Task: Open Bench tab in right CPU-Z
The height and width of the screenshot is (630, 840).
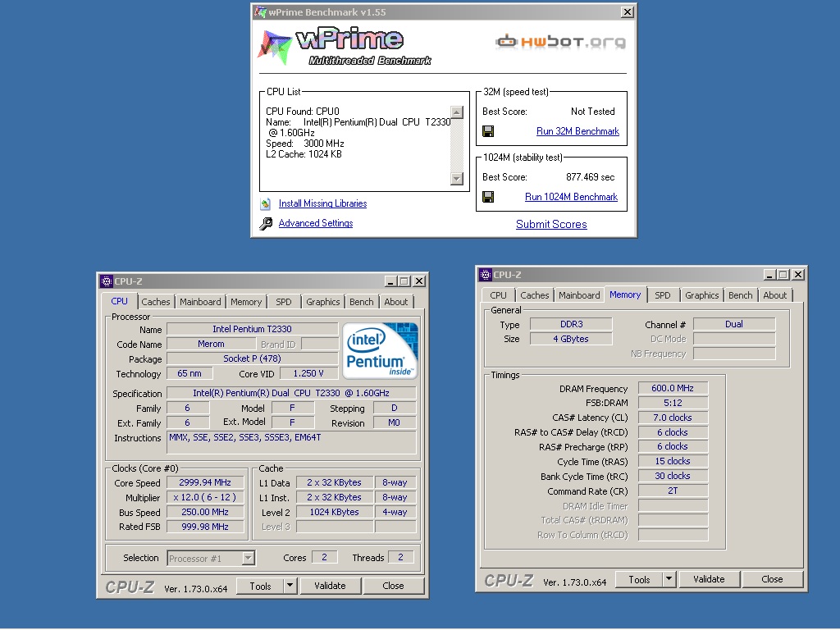Action: pyautogui.click(x=741, y=295)
